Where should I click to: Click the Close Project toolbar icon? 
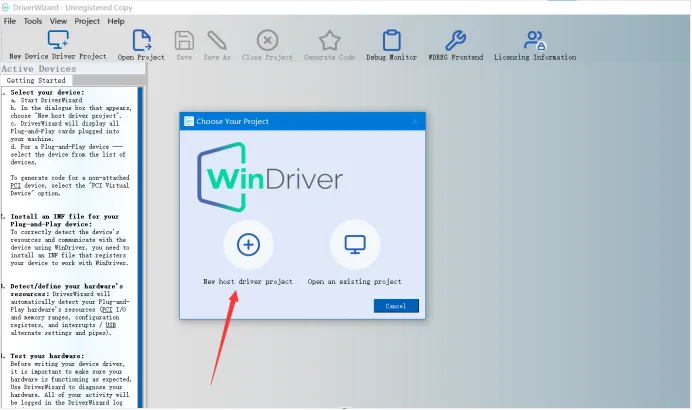(x=267, y=41)
